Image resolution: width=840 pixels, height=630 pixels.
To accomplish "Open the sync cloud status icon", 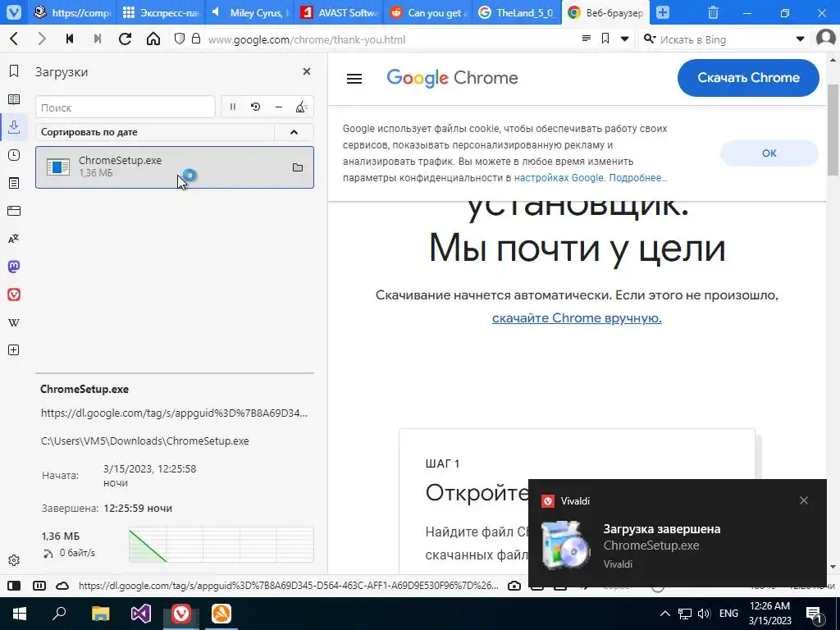I will click(x=62, y=586).
